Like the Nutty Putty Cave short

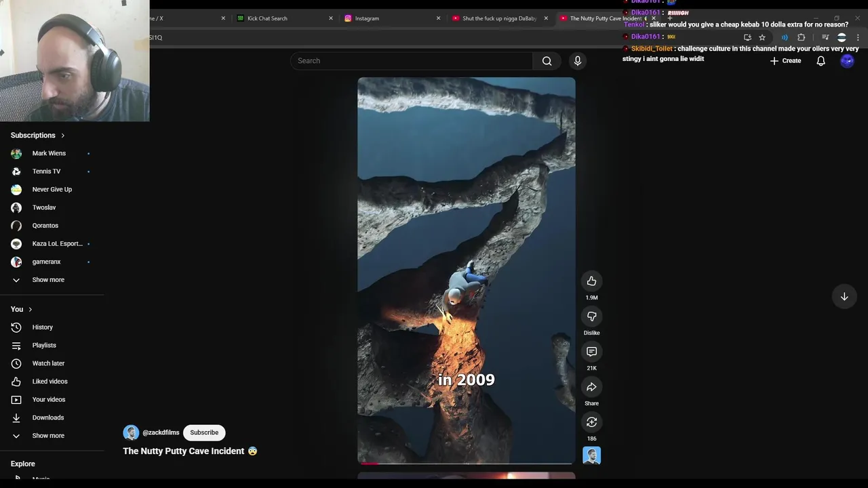591,281
